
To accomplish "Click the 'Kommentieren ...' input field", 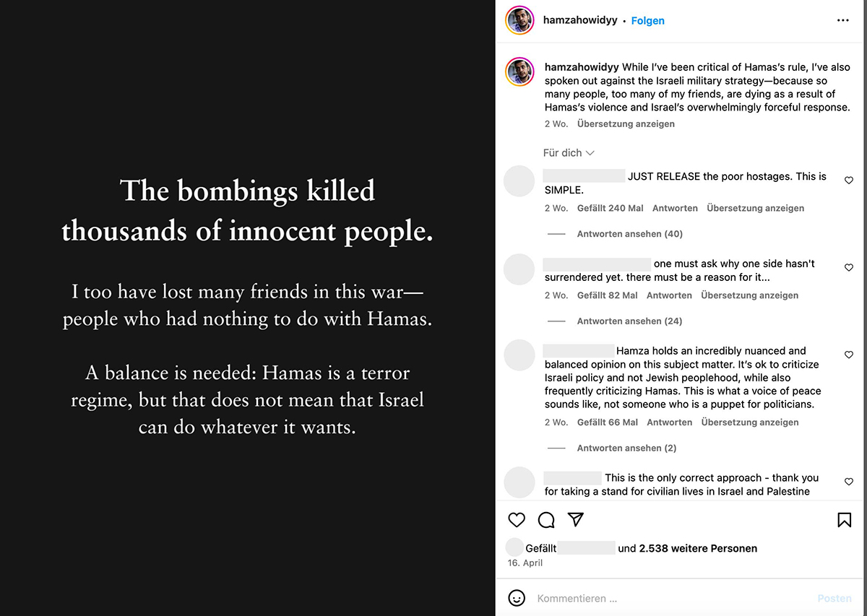I will 665,599.
